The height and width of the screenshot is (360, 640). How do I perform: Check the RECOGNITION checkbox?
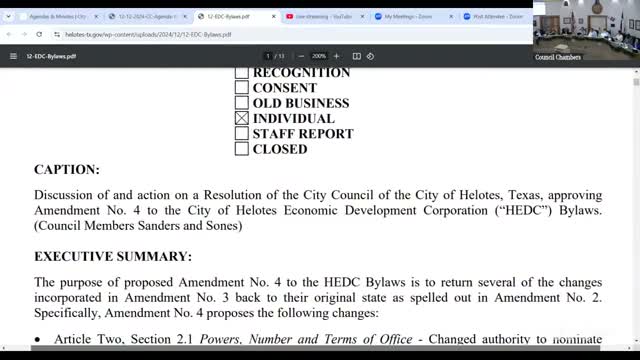(242, 72)
